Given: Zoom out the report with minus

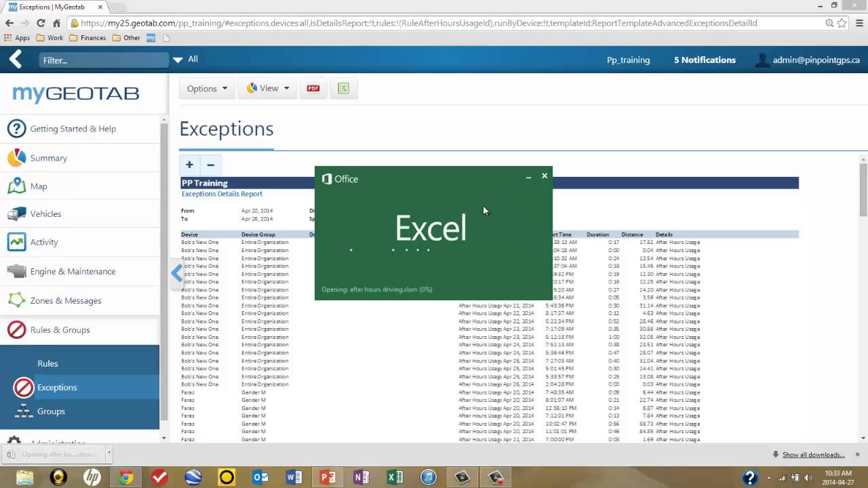Looking at the screenshot, I should [x=210, y=165].
